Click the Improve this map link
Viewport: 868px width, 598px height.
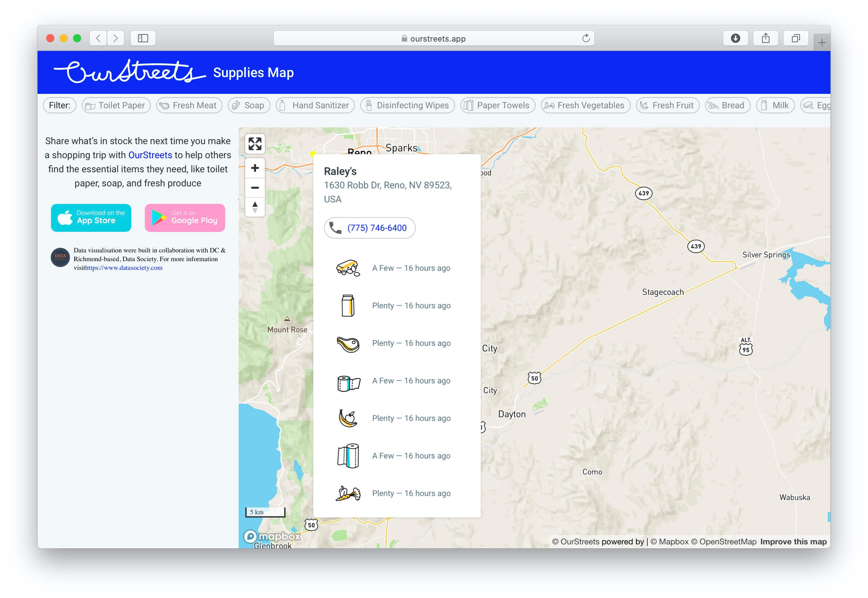(793, 541)
